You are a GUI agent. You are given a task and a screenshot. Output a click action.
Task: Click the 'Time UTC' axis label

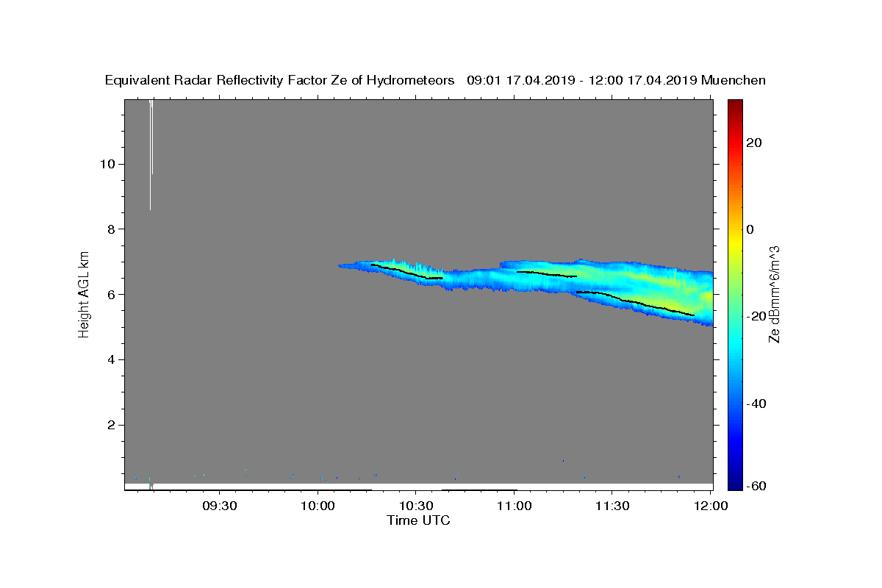[x=418, y=520]
